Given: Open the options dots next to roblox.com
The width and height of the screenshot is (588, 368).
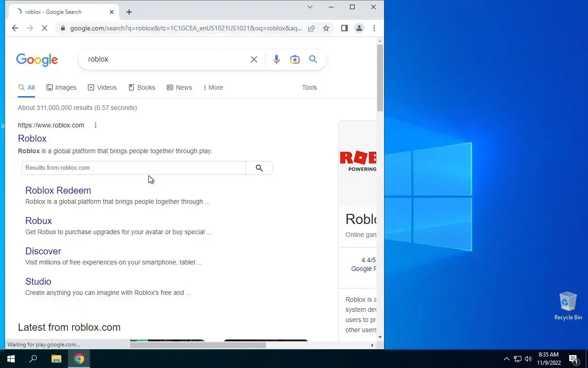Looking at the screenshot, I should (96, 125).
